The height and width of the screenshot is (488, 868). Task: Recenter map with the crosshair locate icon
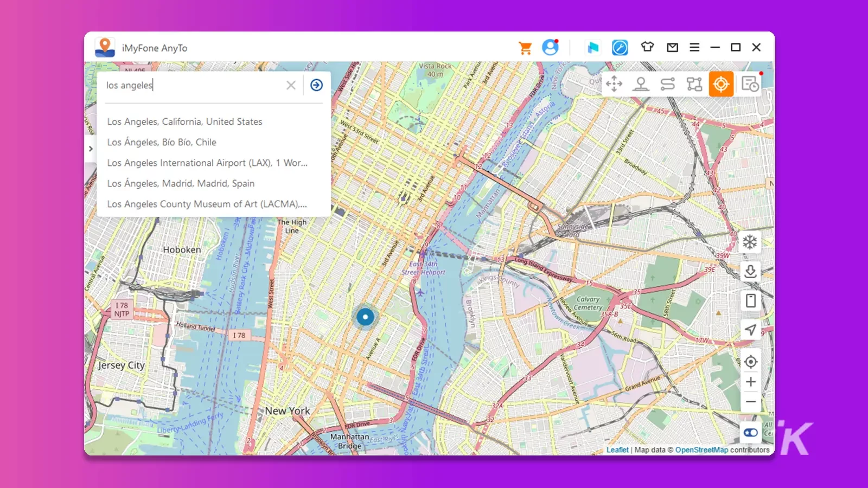coord(751,362)
